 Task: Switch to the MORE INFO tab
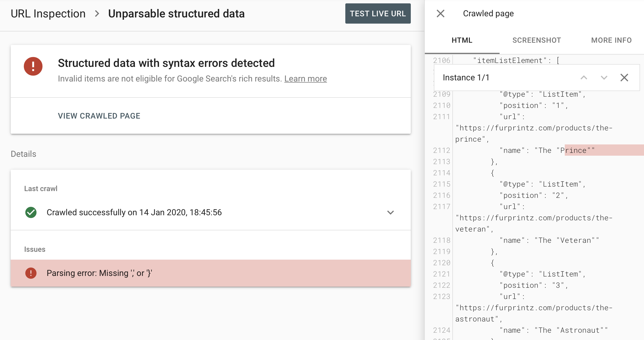611,40
